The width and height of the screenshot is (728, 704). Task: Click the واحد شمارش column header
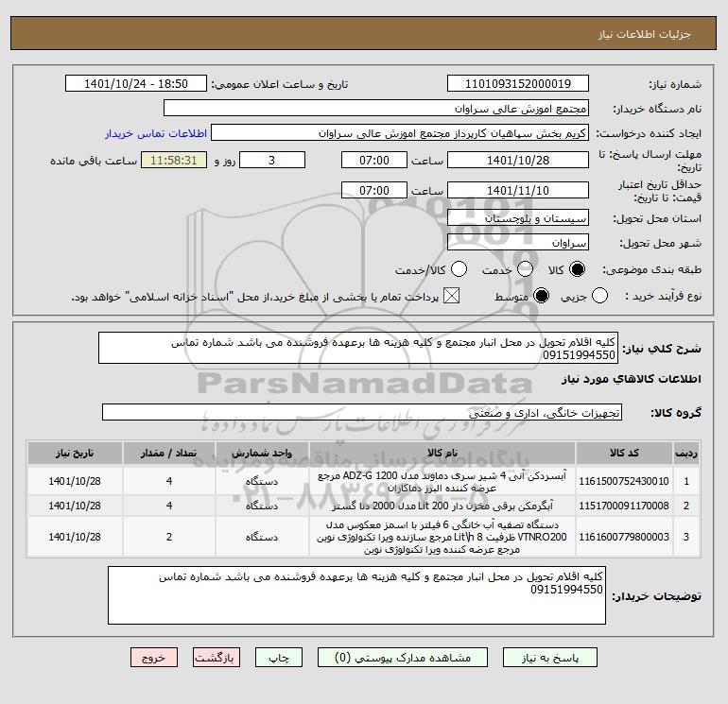(262, 453)
